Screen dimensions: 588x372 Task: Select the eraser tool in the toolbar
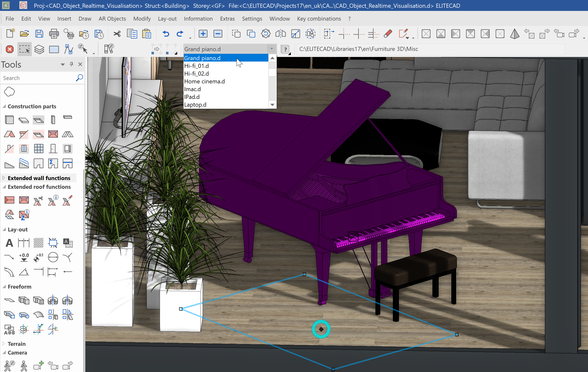point(388,34)
